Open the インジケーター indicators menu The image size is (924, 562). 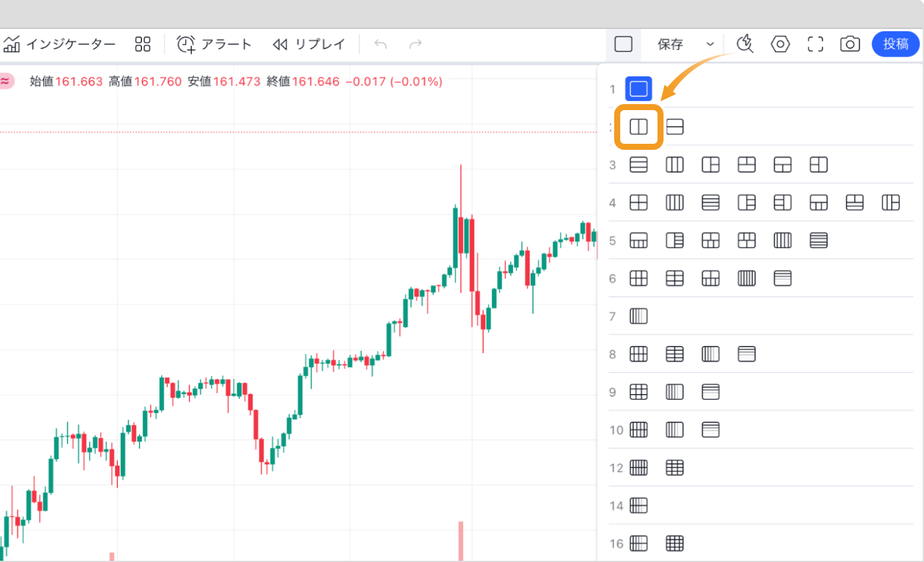coord(59,44)
